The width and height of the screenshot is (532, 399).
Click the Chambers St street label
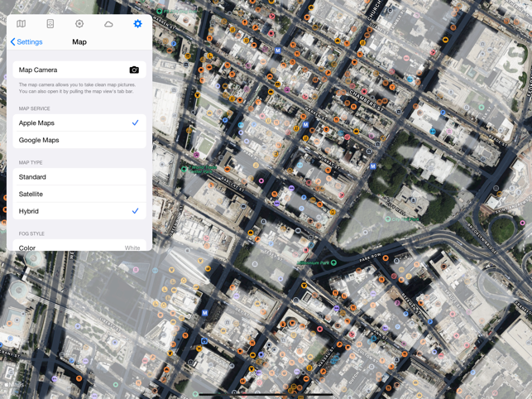[x=366, y=100]
